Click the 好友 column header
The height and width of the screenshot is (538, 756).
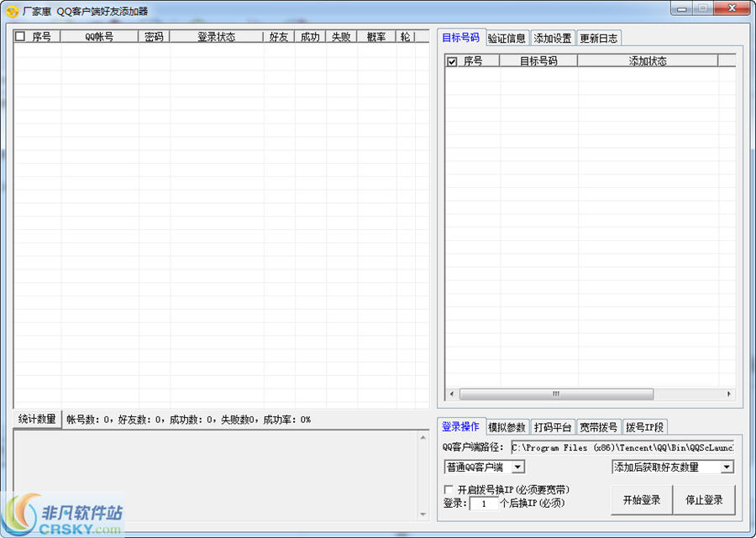(279, 37)
